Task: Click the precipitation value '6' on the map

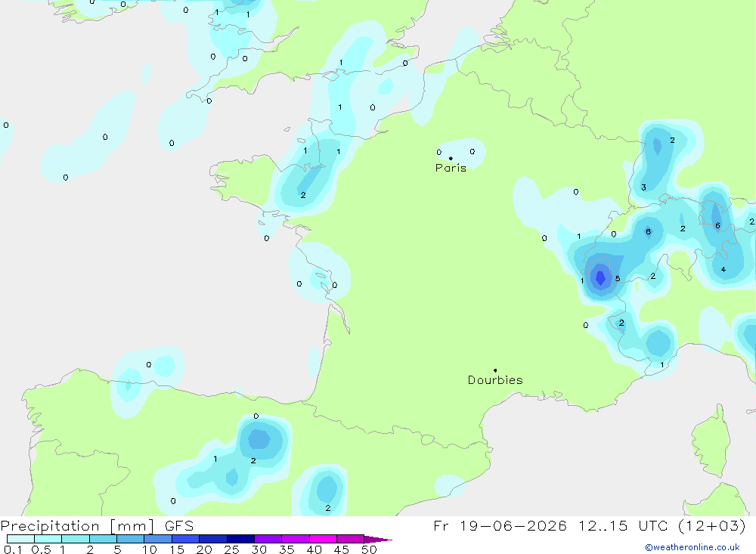Action: pyautogui.click(x=718, y=226)
